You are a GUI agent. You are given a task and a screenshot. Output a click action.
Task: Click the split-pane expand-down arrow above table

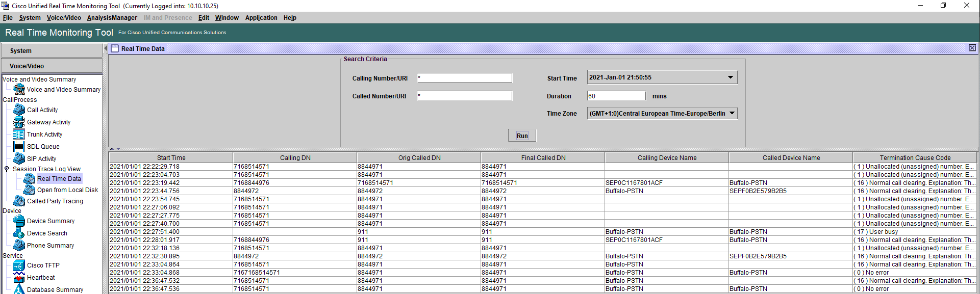(x=118, y=149)
